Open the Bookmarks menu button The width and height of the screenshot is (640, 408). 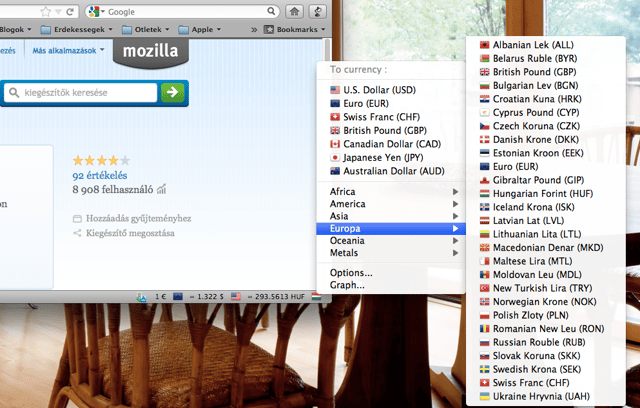click(295, 29)
